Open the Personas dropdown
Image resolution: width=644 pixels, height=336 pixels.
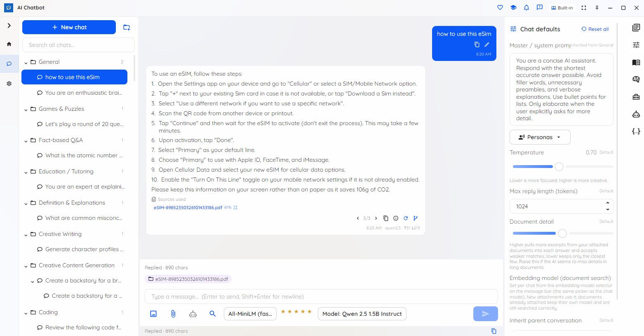540,137
